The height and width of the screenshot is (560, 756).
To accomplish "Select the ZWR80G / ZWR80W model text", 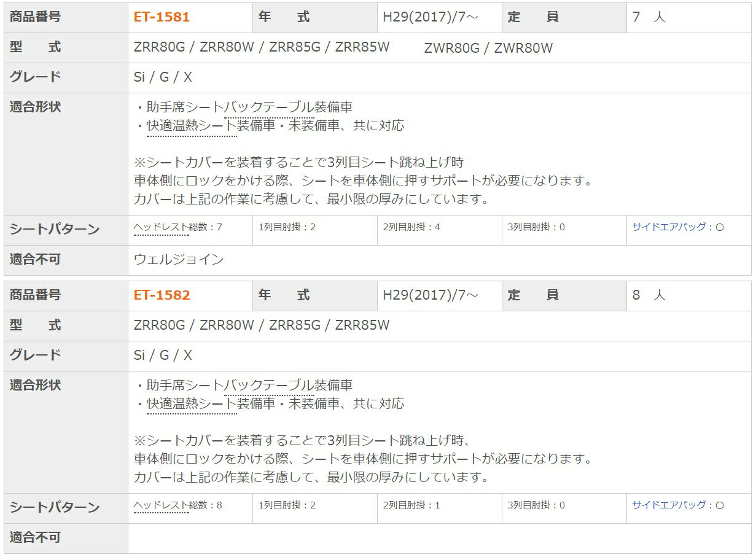I will [x=488, y=49].
